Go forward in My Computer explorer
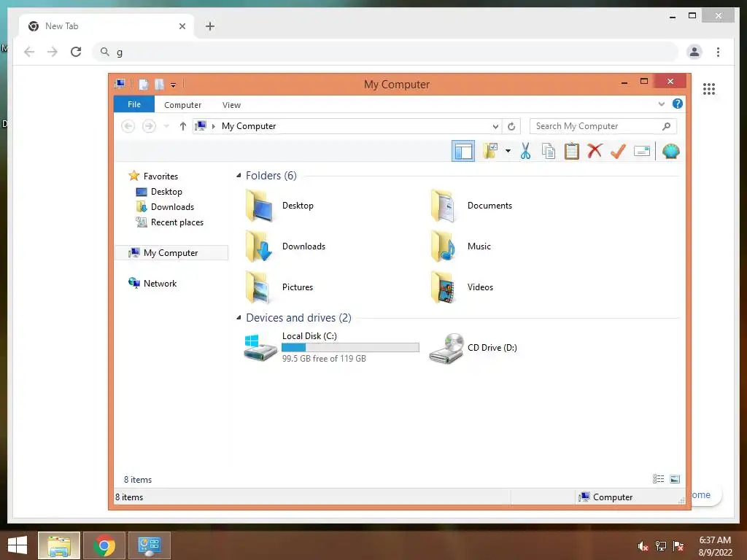This screenshot has height=560, width=747. [149, 126]
